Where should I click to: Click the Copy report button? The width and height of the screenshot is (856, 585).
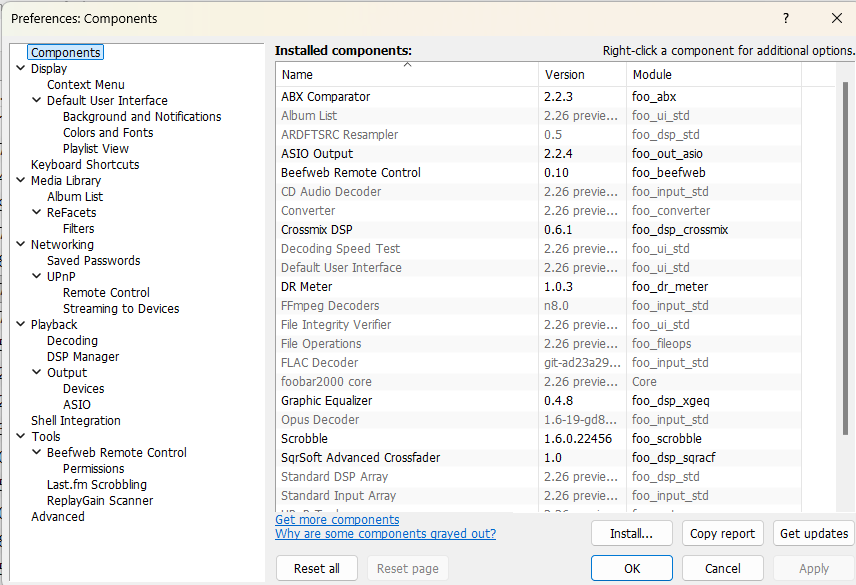(x=722, y=533)
